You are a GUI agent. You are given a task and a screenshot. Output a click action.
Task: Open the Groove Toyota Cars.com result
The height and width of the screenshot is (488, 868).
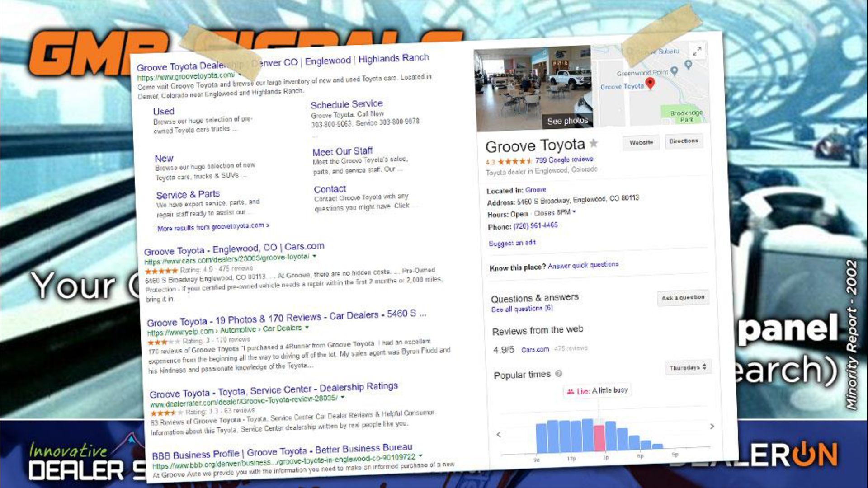pos(234,249)
